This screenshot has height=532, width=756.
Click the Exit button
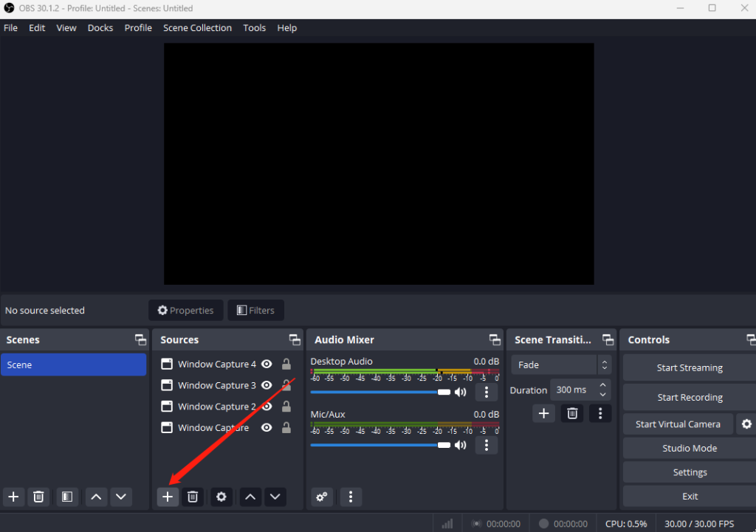(690, 497)
